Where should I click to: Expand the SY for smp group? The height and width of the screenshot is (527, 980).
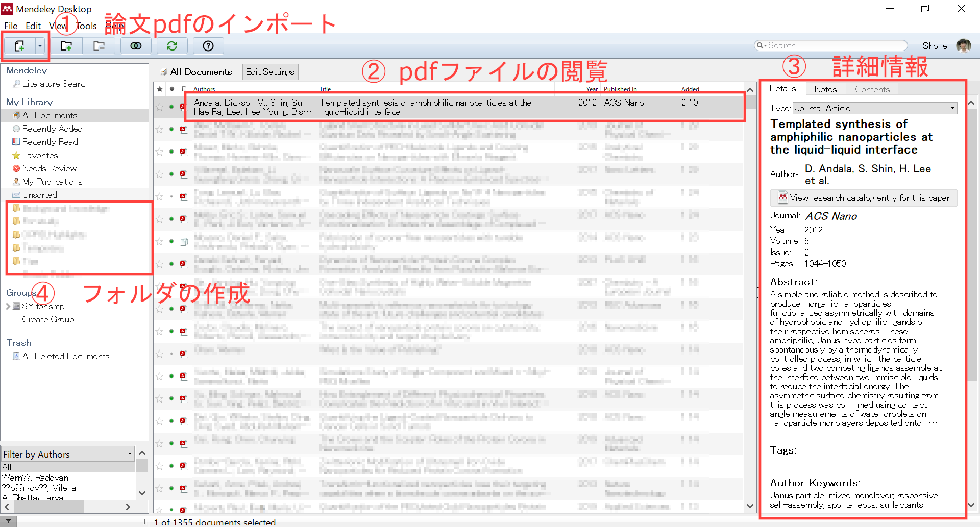click(x=8, y=306)
